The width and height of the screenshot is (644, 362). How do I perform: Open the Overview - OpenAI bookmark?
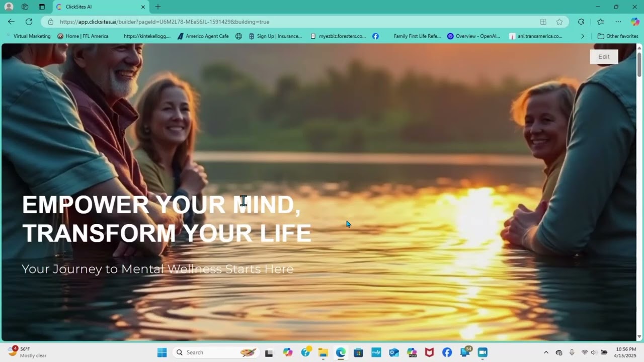[x=473, y=36]
